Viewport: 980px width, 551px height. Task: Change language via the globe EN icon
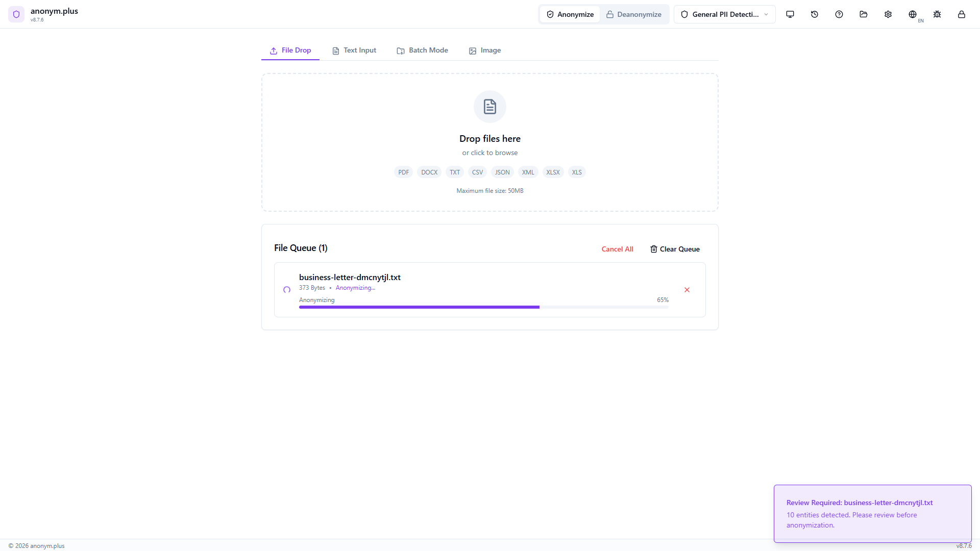[913, 14]
